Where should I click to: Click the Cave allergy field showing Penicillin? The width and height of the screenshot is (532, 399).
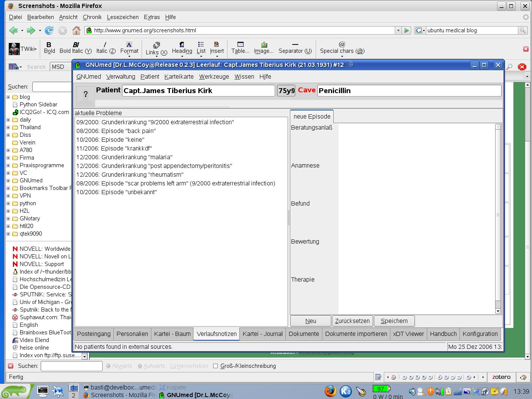(x=409, y=90)
